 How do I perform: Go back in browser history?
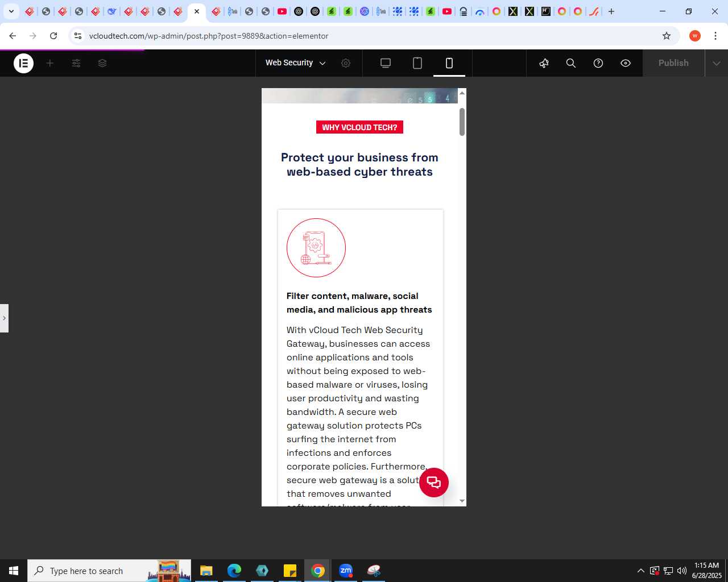(13, 36)
